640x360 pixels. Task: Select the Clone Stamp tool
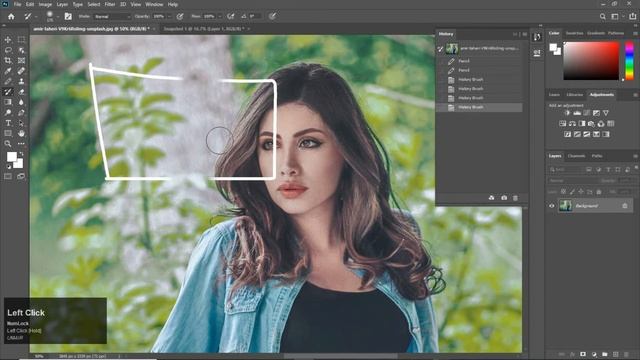point(21,81)
